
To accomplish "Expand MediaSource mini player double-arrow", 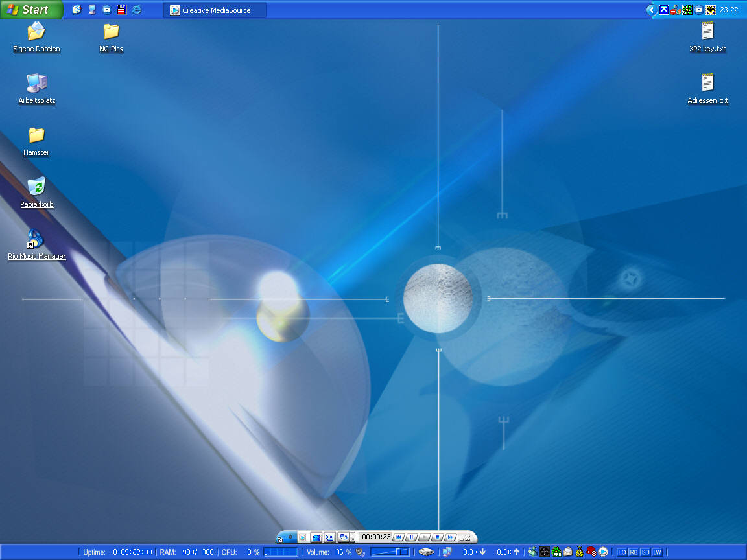I will pos(290,537).
